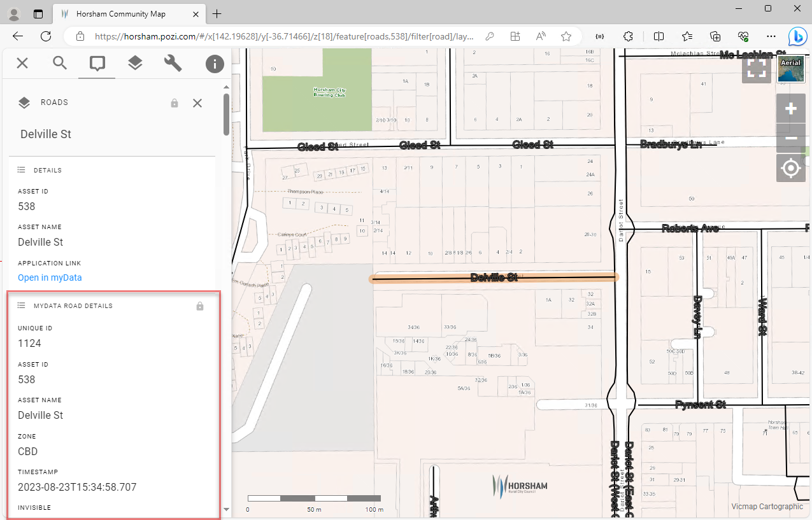Dismiss the Roads feature result
This screenshot has height=520, width=812.
[x=197, y=103]
